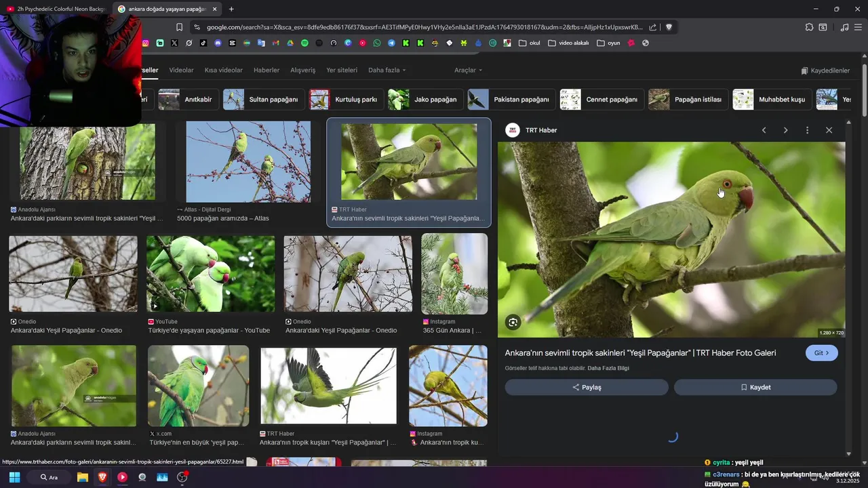This screenshot has height=488, width=868.
Task: Open the blue waveform app in taskbar
Action: (162, 477)
